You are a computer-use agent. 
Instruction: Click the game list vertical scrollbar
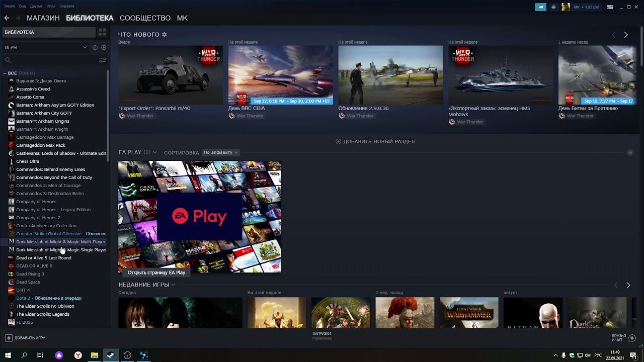click(x=108, y=116)
